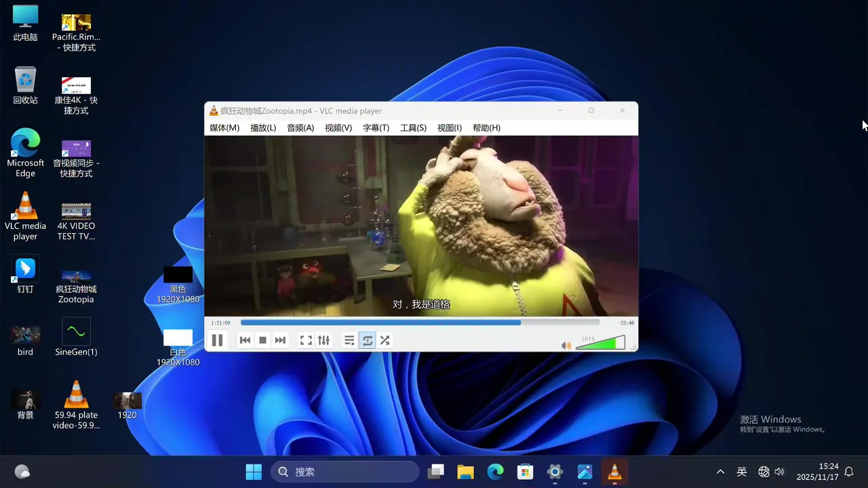Open the Windows Start menu

point(254,472)
